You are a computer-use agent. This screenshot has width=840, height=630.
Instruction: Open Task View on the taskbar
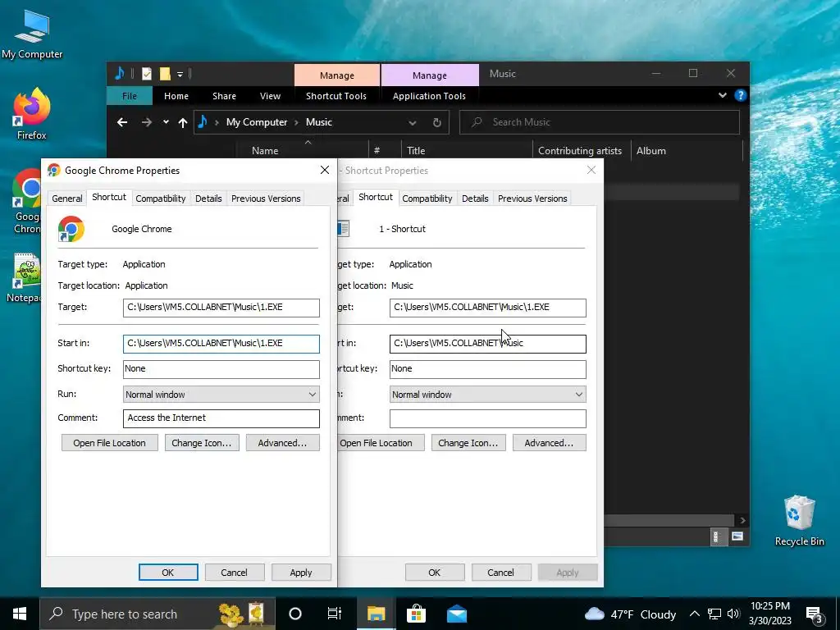[335, 614]
